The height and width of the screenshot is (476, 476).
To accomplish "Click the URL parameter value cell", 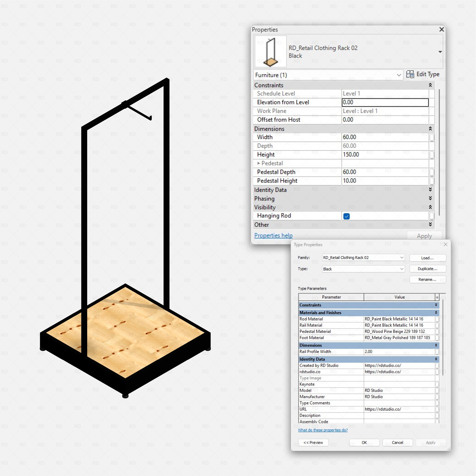I will (x=399, y=409).
